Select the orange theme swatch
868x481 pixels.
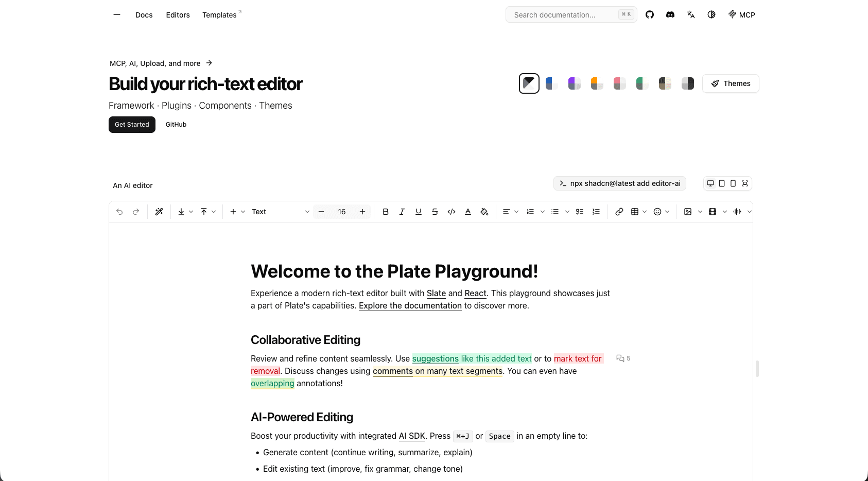[x=597, y=83]
